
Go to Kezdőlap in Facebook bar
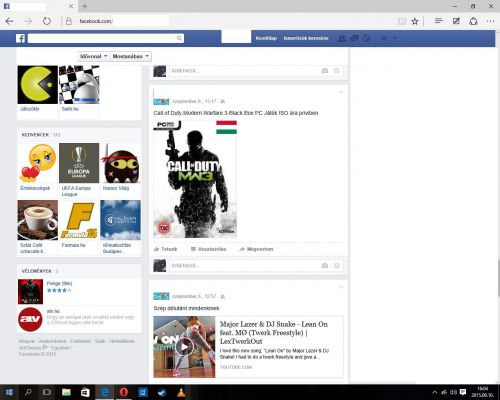(x=266, y=38)
